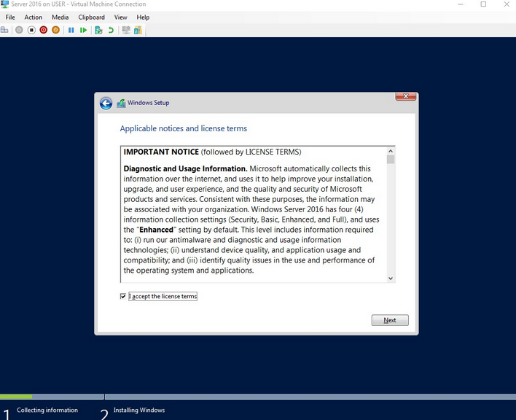Open the Help menu
This screenshot has height=420, width=516.
point(143,17)
